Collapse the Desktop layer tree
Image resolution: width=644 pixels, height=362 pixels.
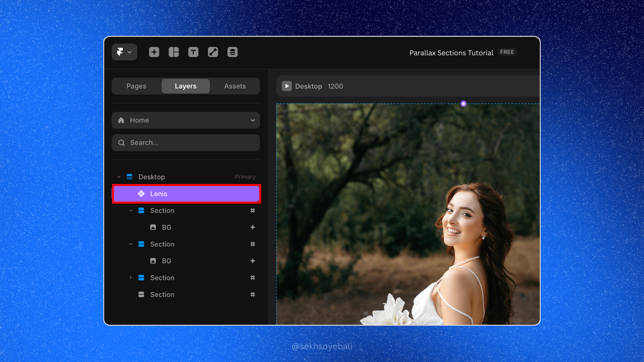point(119,177)
